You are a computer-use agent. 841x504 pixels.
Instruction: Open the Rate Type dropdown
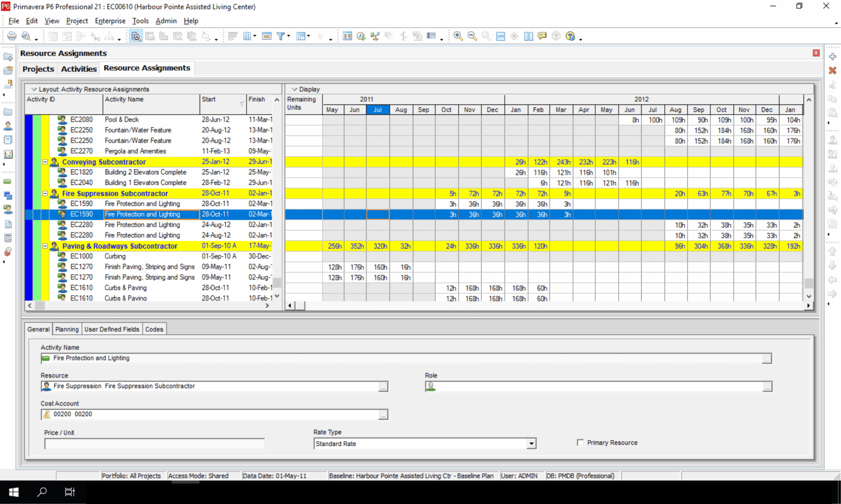[531, 444]
